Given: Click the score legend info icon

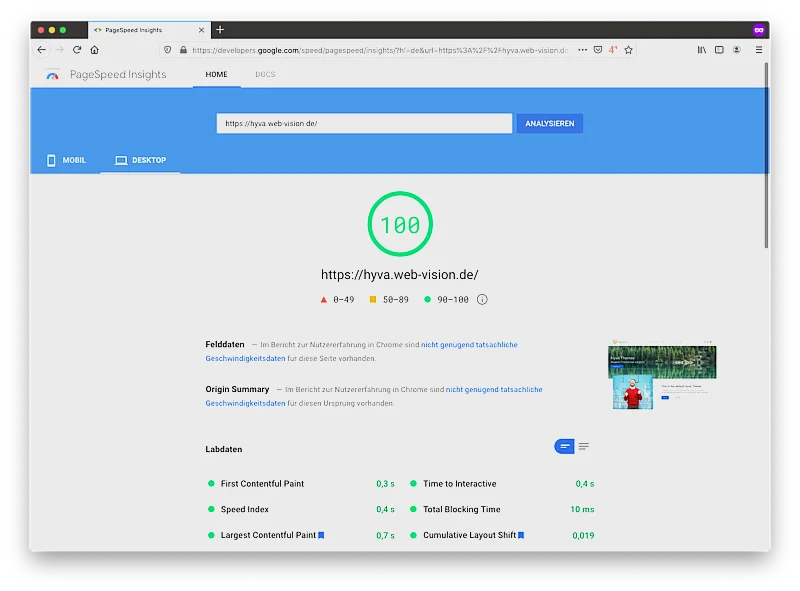Looking at the screenshot, I should (x=482, y=299).
